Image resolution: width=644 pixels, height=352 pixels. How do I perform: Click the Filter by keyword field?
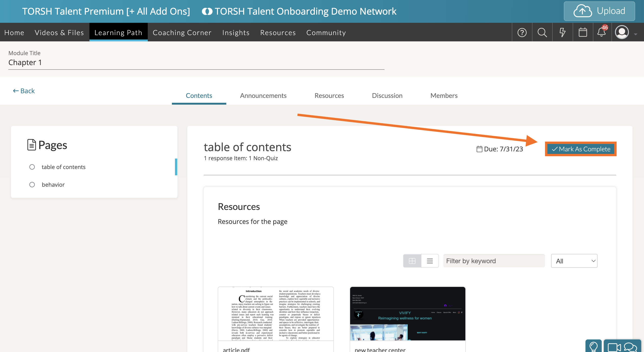494,261
